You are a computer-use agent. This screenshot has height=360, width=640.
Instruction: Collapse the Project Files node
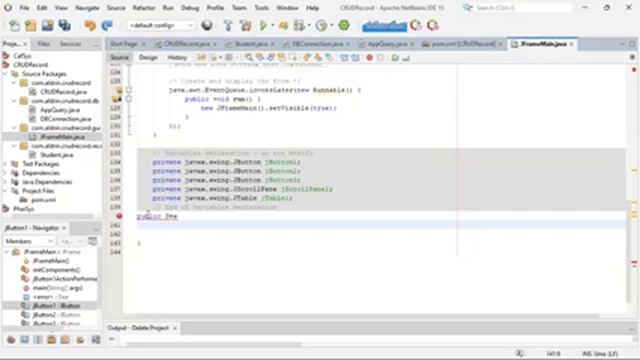point(6,191)
